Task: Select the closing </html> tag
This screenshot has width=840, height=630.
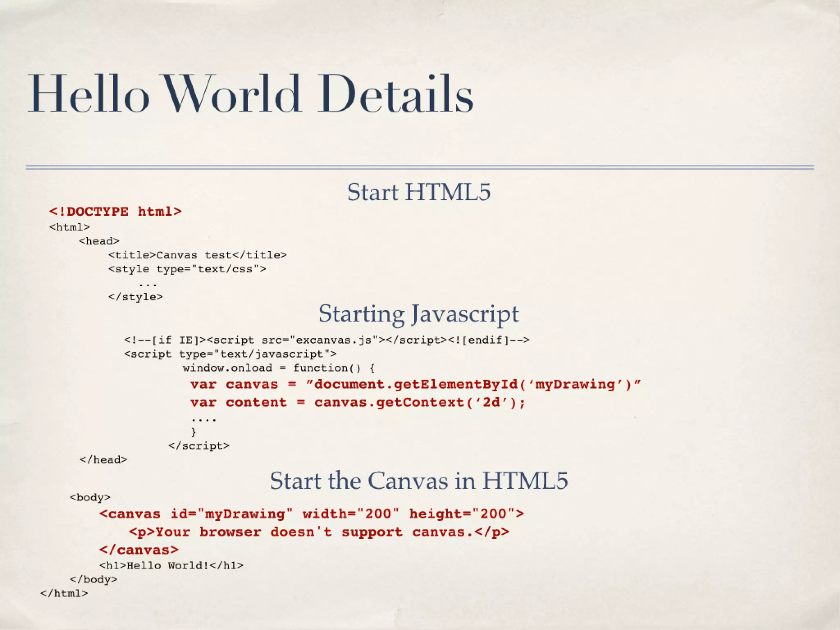Action: [64, 593]
